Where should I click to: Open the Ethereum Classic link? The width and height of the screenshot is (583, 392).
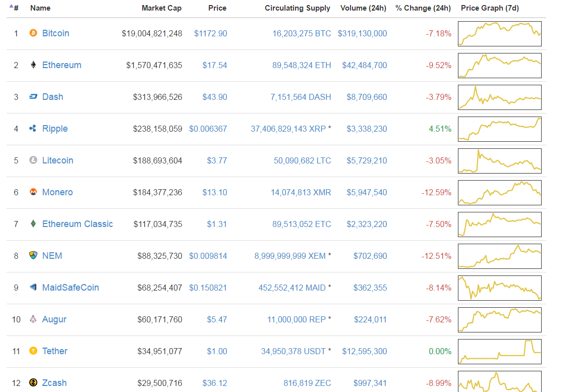[x=77, y=224]
